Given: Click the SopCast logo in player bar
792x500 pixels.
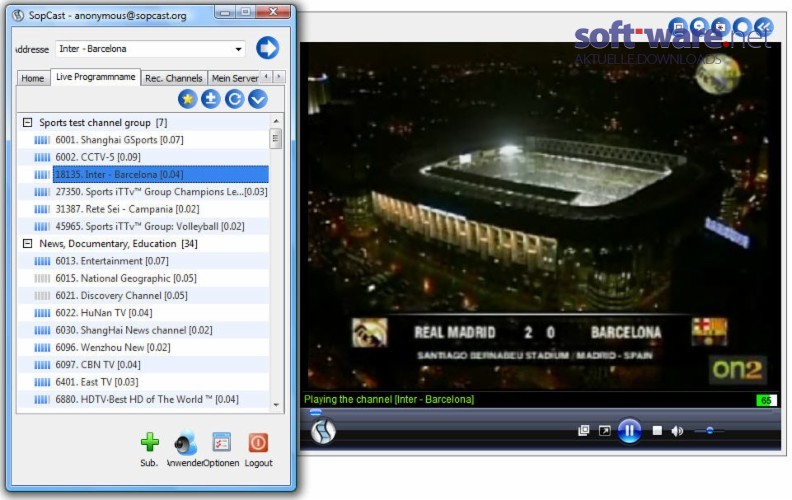Looking at the screenshot, I should coord(323,431).
